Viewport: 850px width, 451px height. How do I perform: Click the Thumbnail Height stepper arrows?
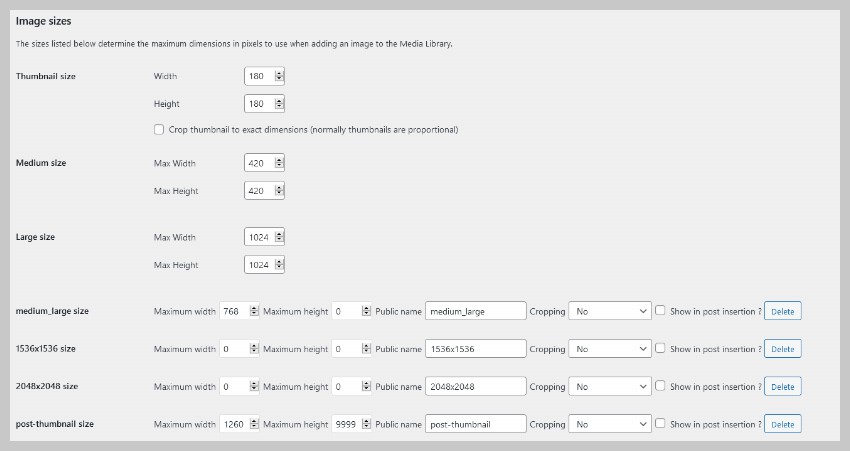point(279,104)
